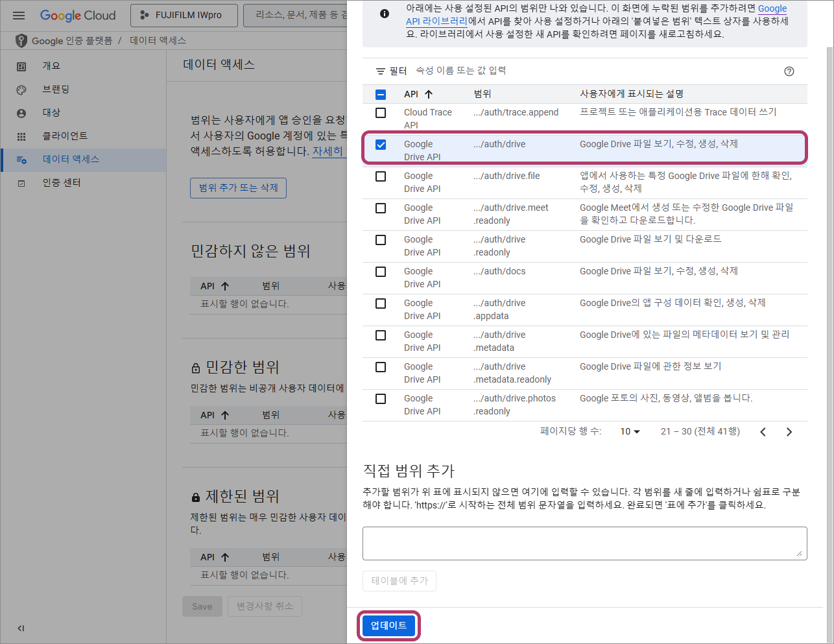This screenshot has height=644, width=834.
Task: Click the lock icon beside 제한된 범위
Action: point(196,497)
